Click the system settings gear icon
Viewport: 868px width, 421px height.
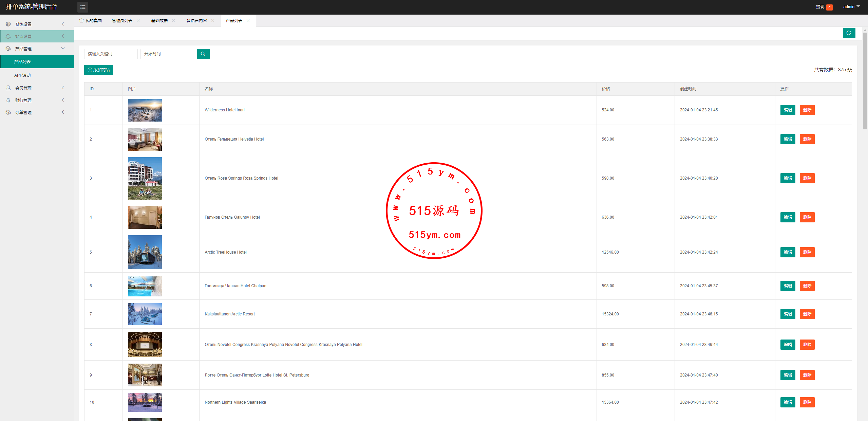(8, 24)
